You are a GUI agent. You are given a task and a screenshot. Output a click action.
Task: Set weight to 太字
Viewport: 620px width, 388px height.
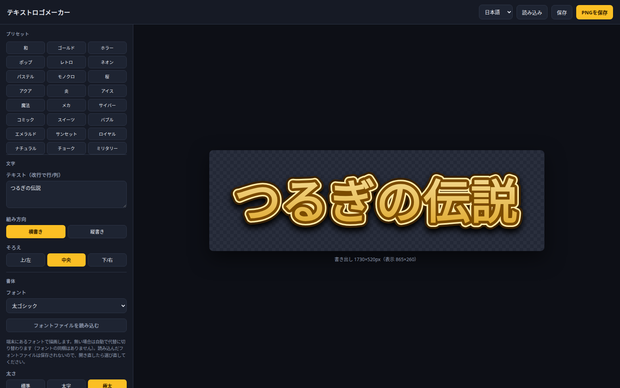pyautogui.click(x=66, y=384)
